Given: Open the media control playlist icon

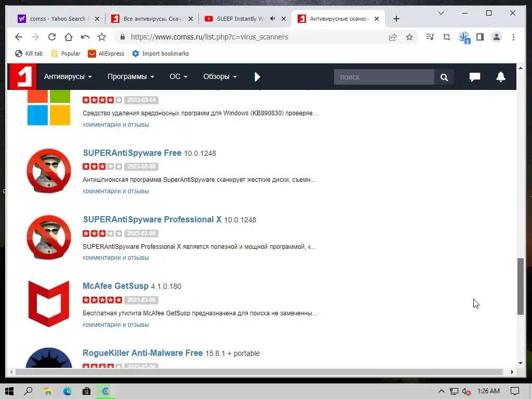Looking at the screenshot, I should (x=430, y=37).
